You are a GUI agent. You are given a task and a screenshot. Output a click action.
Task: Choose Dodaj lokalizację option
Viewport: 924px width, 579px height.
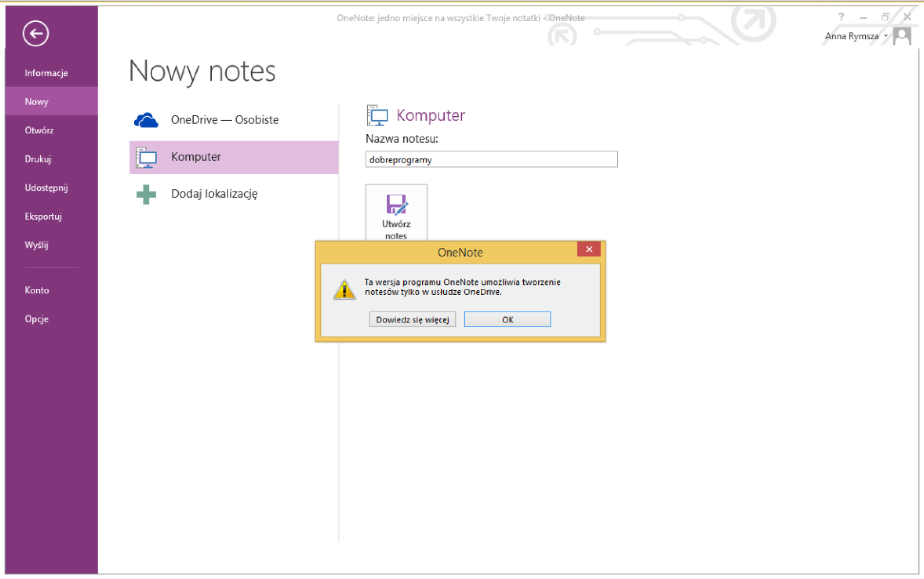[x=234, y=194]
